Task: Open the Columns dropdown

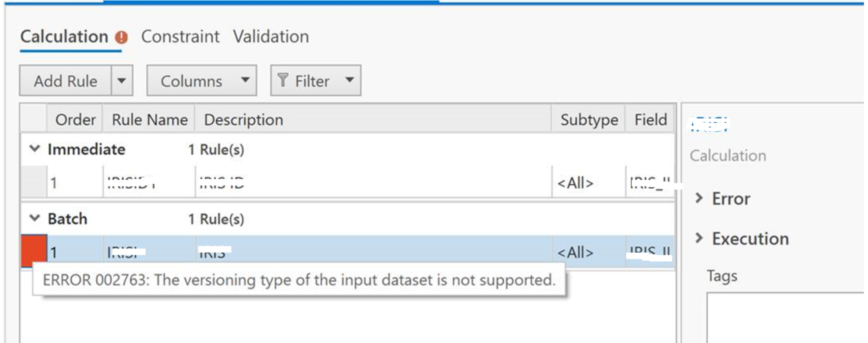Action: [x=202, y=81]
